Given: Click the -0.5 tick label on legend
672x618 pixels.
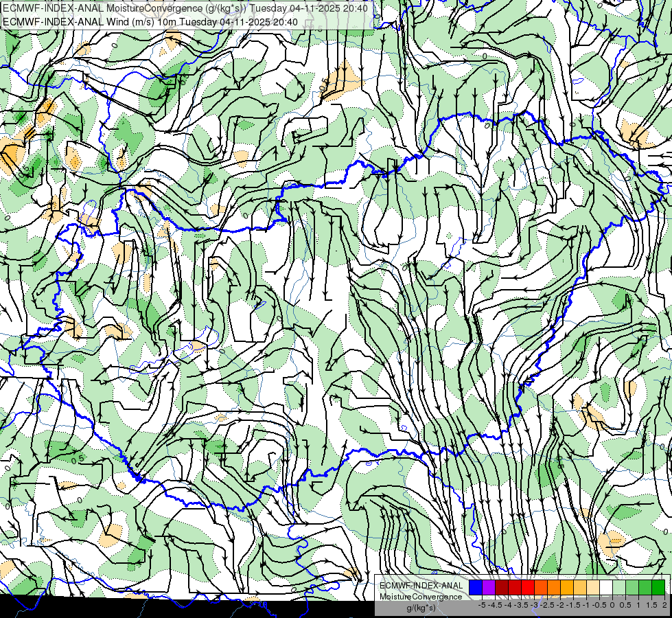Looking at the screenshot, I should tap(599, 605).
